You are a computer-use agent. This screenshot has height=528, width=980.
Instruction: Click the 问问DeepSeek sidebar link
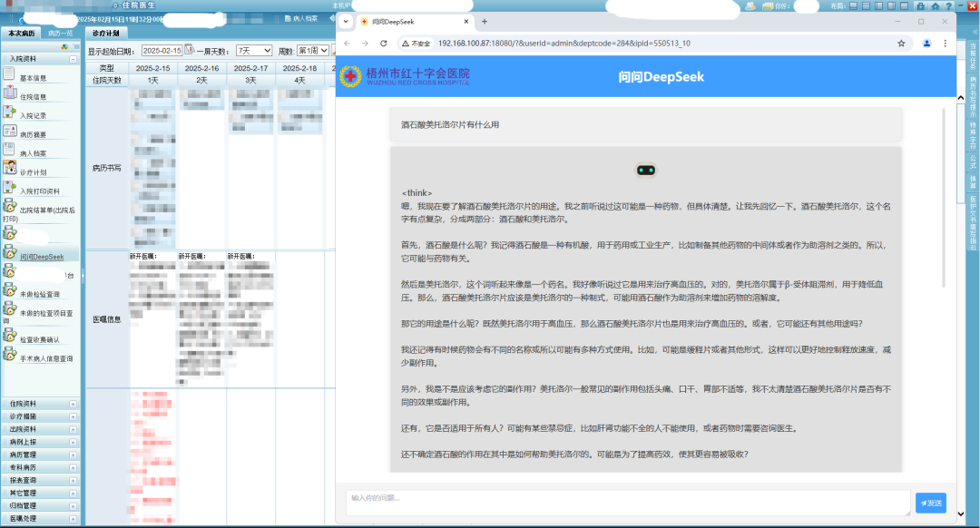[x=42, y=257]
